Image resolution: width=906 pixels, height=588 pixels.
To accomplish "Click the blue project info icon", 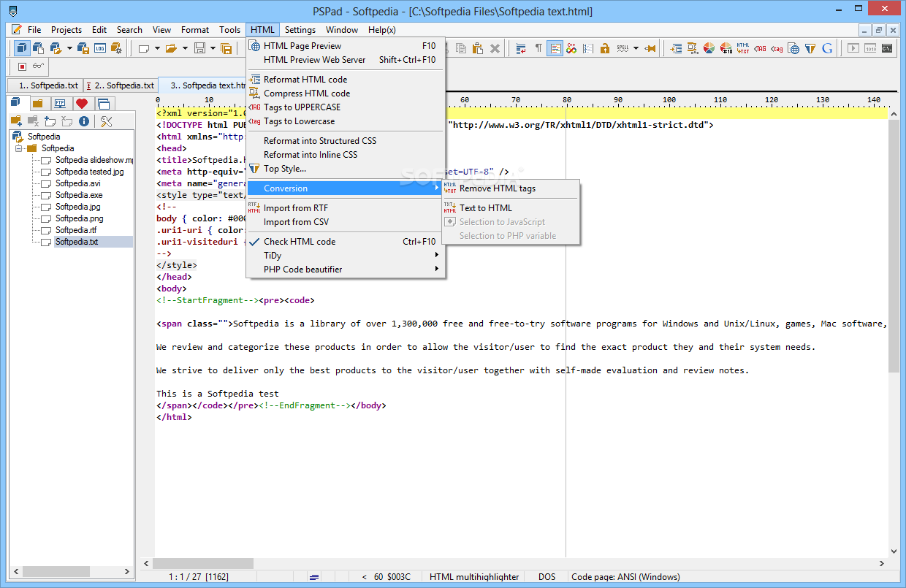I will point(84,121).
